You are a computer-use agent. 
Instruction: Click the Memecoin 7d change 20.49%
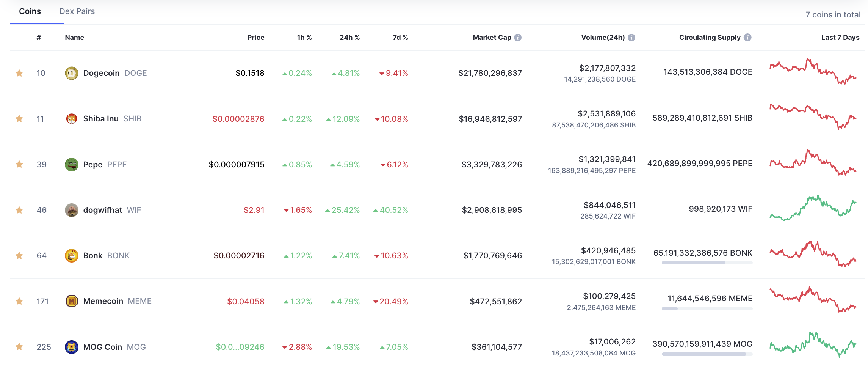391,302
